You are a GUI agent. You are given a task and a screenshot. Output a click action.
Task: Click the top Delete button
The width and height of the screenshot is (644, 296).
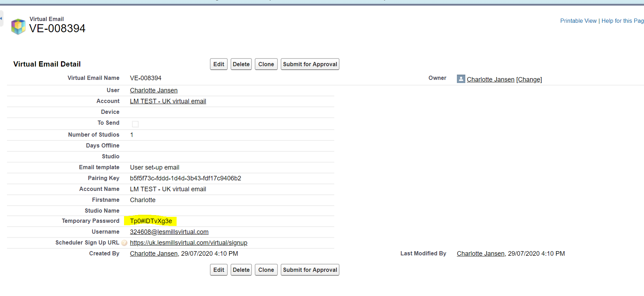point(241,64)
